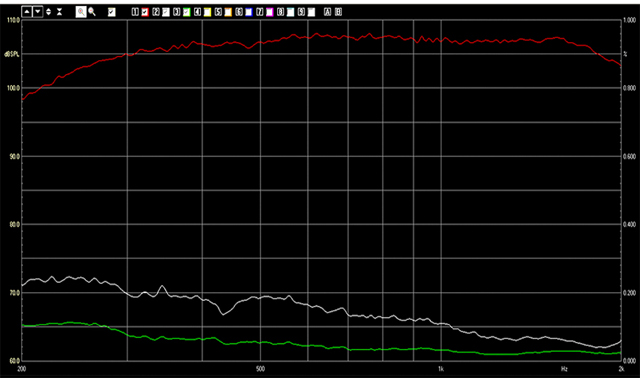Toggle the curve 9 checkbox
The height and width of the screenshot is (378, 640).
point(311,12)
